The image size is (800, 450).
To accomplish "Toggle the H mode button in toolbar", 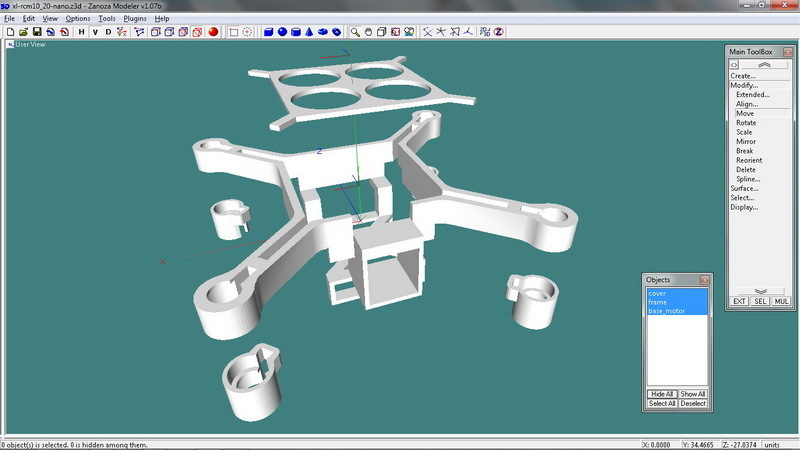I will point(81,32).
